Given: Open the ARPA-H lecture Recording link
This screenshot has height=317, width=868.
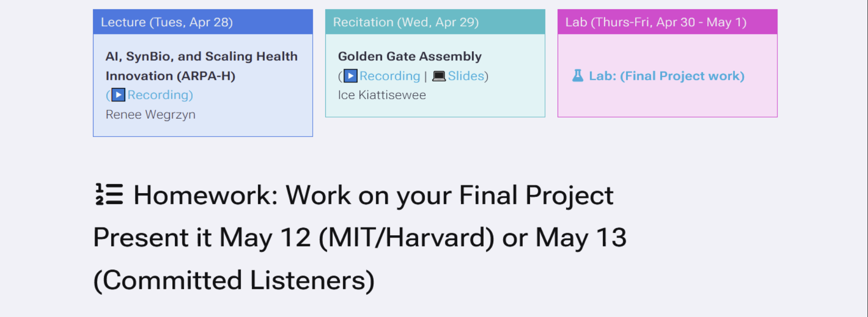Looking at the screenshot, I should tap(159, 95).
